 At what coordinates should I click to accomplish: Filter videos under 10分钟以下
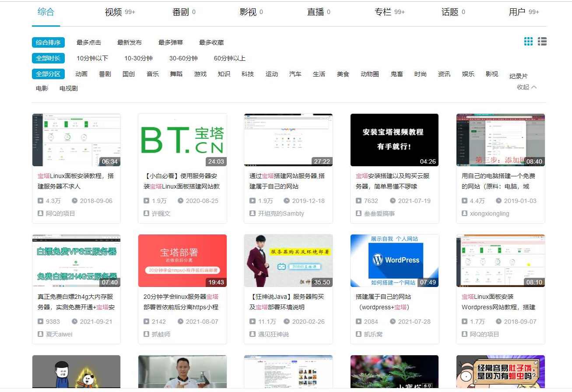[x=92, y=58]
